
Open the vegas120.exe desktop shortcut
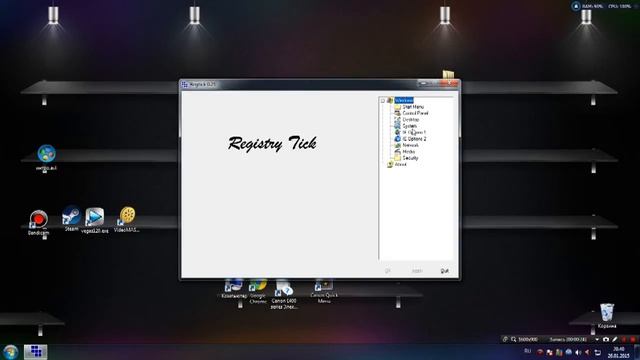coord(95,220)
